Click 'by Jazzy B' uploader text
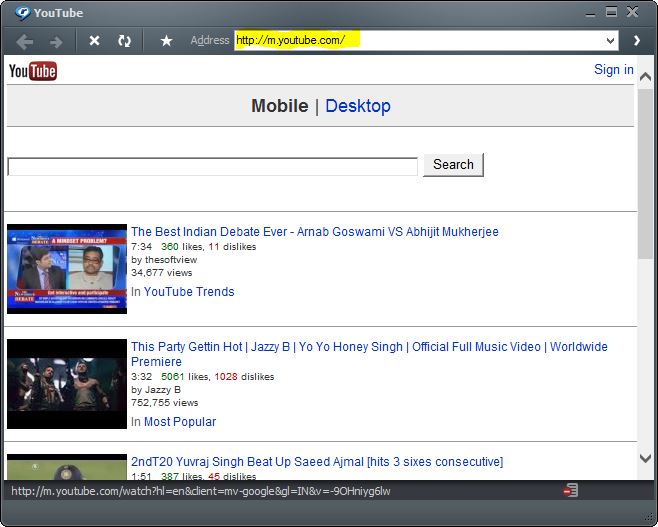This screenshot has height=527, width=658. [x=156, y=390]
